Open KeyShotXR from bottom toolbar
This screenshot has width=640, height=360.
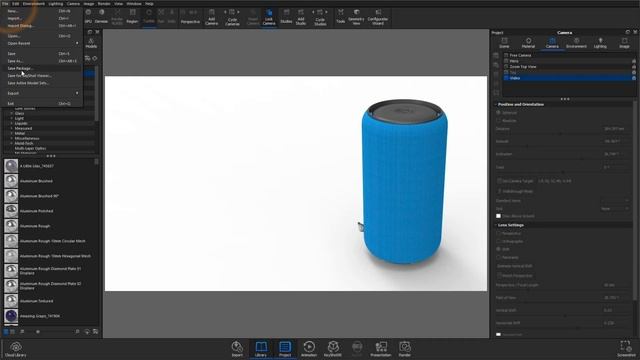point(333,349)
